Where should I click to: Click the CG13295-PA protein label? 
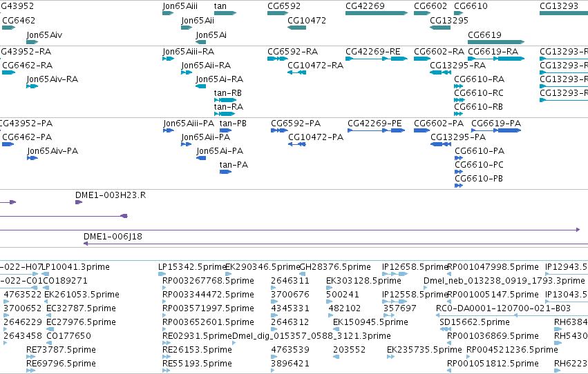(458, 137)
